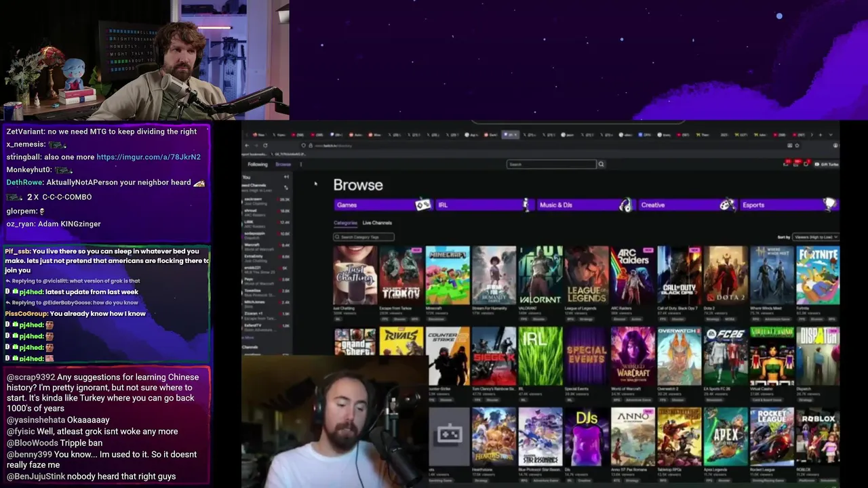The width and height of the screenshot is (868, 488).
Task: Switch to the Live Channels tab
Action: (377, 223)
